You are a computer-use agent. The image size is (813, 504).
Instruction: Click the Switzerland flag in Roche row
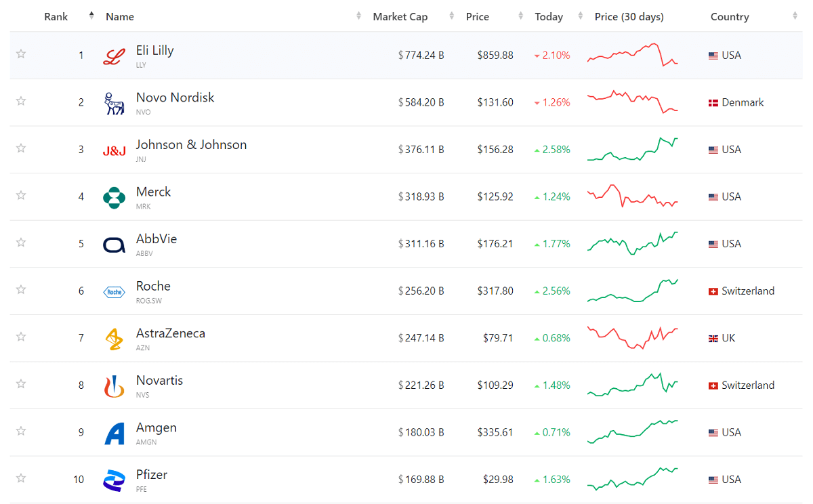coord(713,291)
